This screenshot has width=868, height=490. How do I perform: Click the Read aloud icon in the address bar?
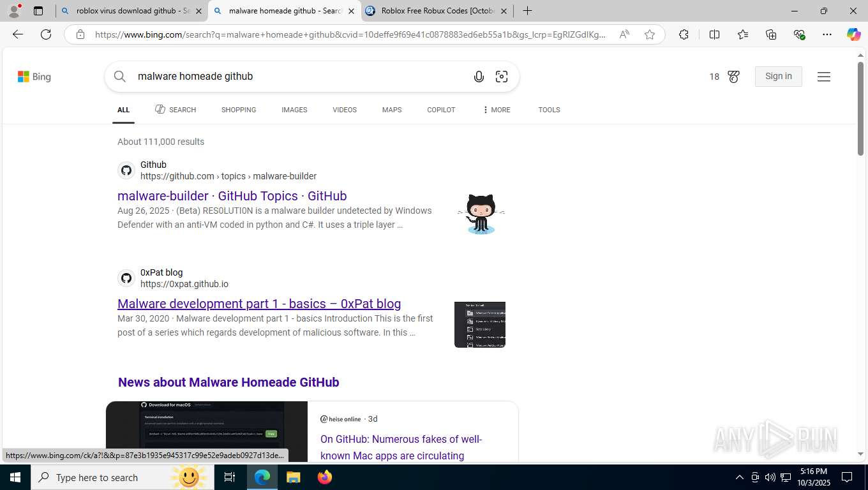pyautogui.click(x=624, y=34)
